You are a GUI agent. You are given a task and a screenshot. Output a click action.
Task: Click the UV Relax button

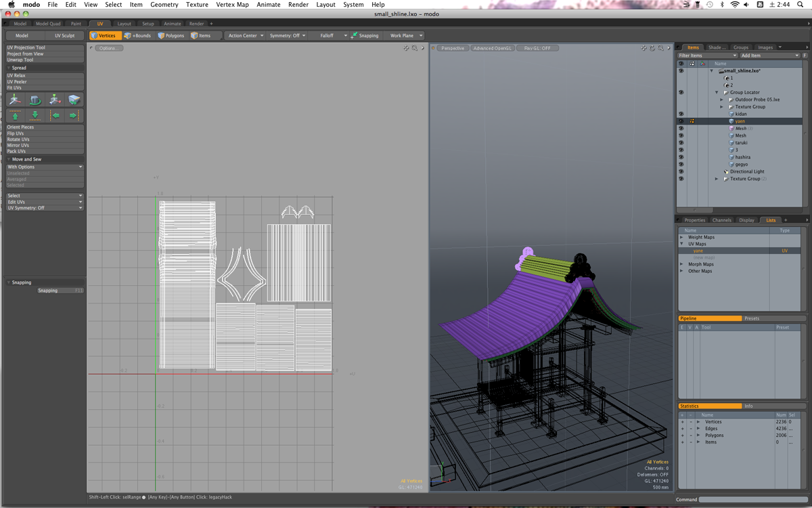tap(16, 76)
